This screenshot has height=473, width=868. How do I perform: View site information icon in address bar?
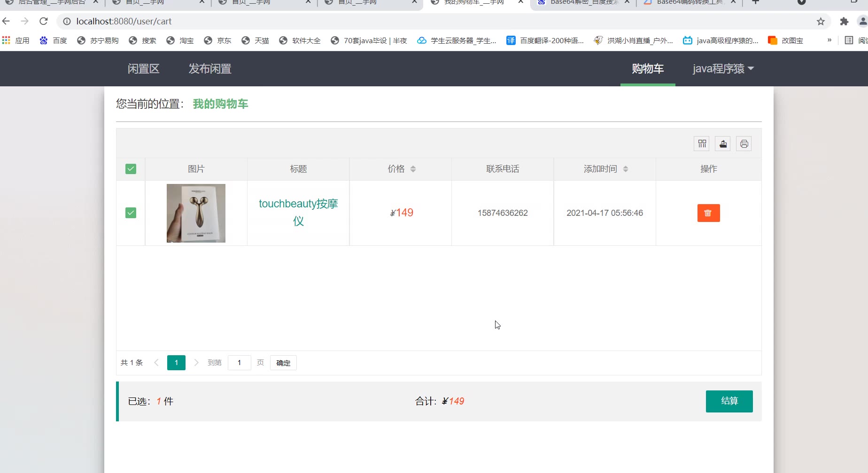(x=67, y=21)
